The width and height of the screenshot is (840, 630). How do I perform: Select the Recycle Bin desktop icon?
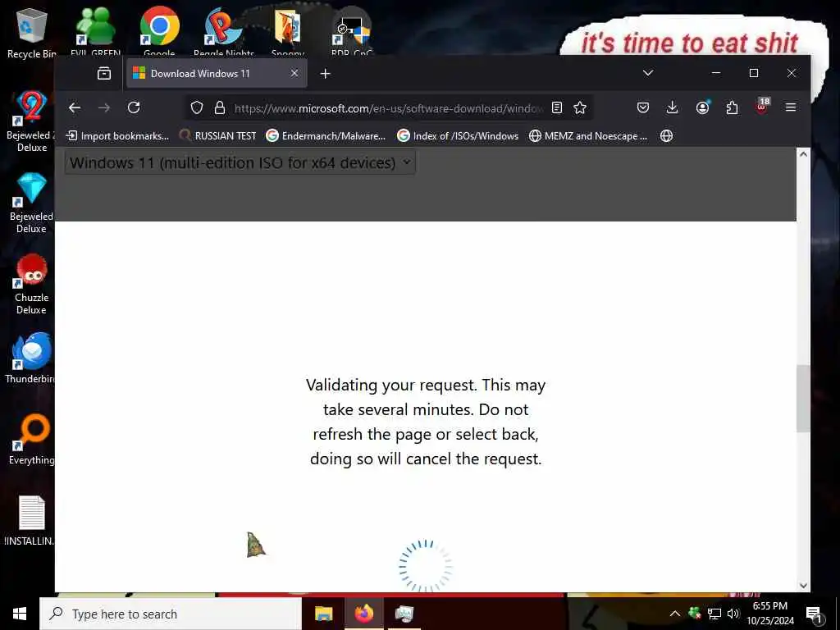coord(31,33)
